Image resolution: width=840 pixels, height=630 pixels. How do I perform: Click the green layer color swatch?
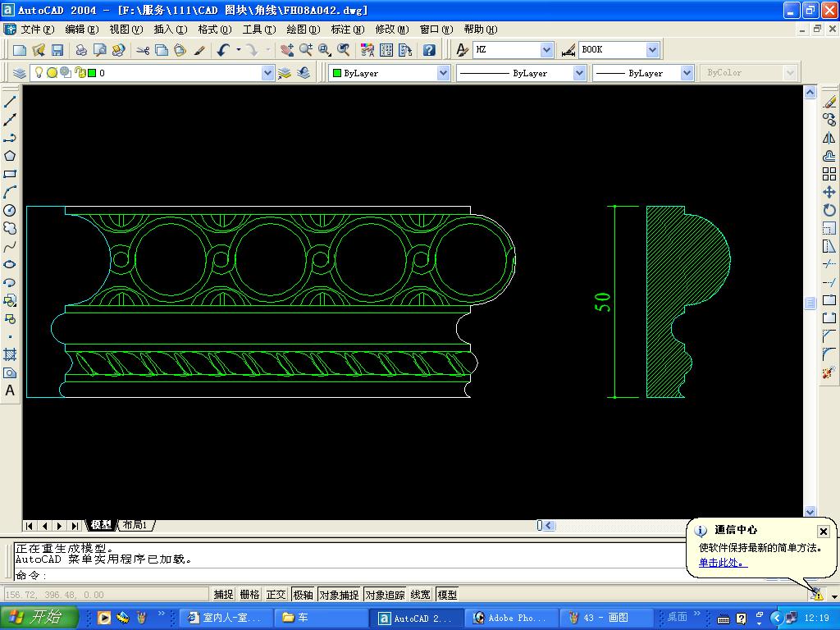click(92, 73)
